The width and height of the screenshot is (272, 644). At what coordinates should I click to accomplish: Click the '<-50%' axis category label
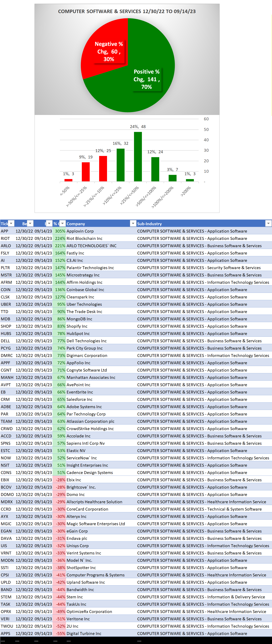[65, 191]
